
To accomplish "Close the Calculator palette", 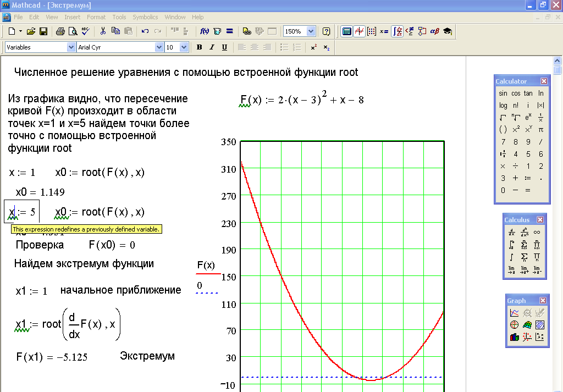I will click(544, 81).
